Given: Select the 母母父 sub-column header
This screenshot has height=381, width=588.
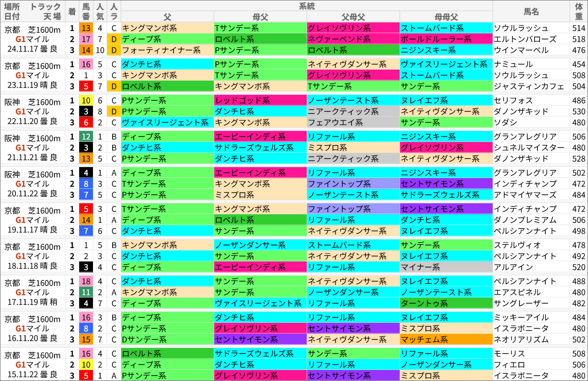Looking at the screenshot, I should tap(446, 16).
